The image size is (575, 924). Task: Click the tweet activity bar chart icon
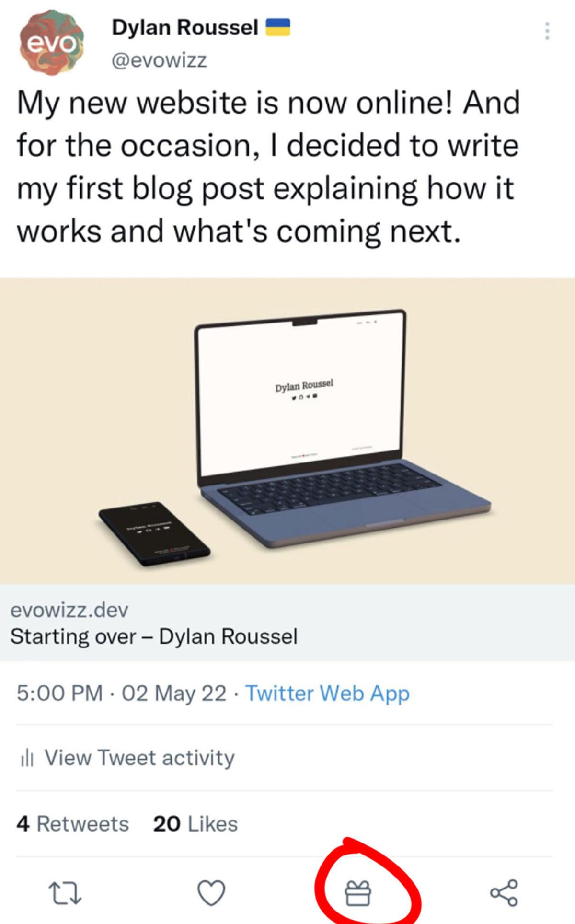pyautogui.click(x=26, y=758)
